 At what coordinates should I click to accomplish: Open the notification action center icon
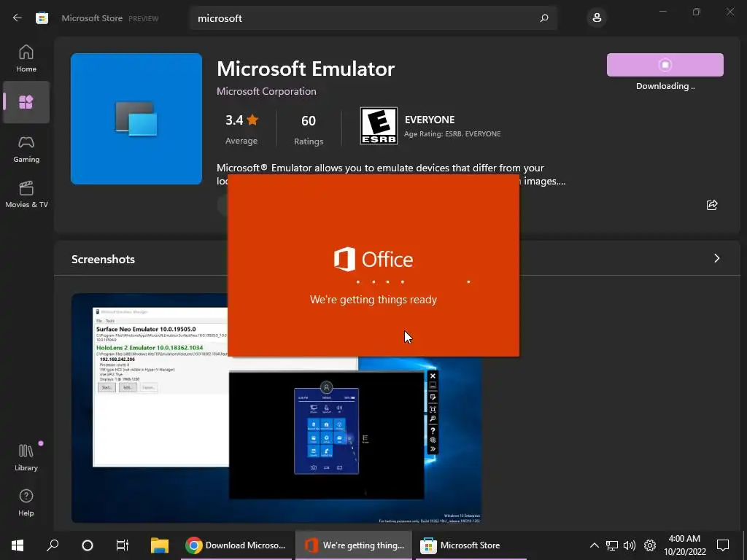723,545
